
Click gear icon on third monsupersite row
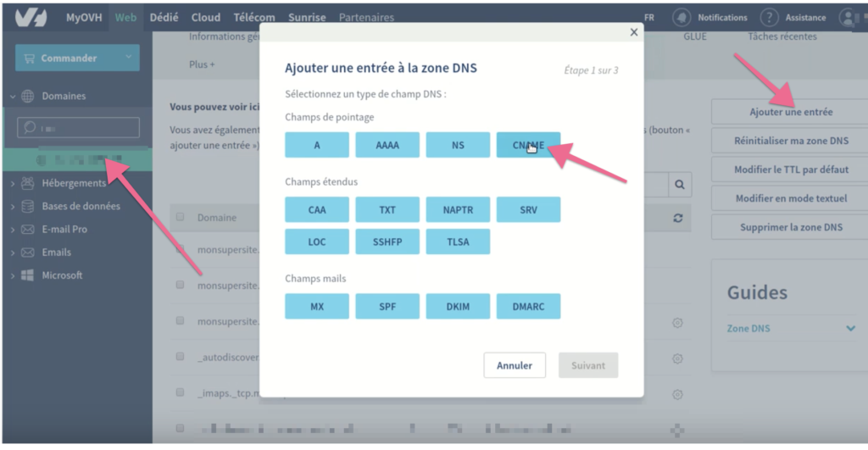[677, 323]
